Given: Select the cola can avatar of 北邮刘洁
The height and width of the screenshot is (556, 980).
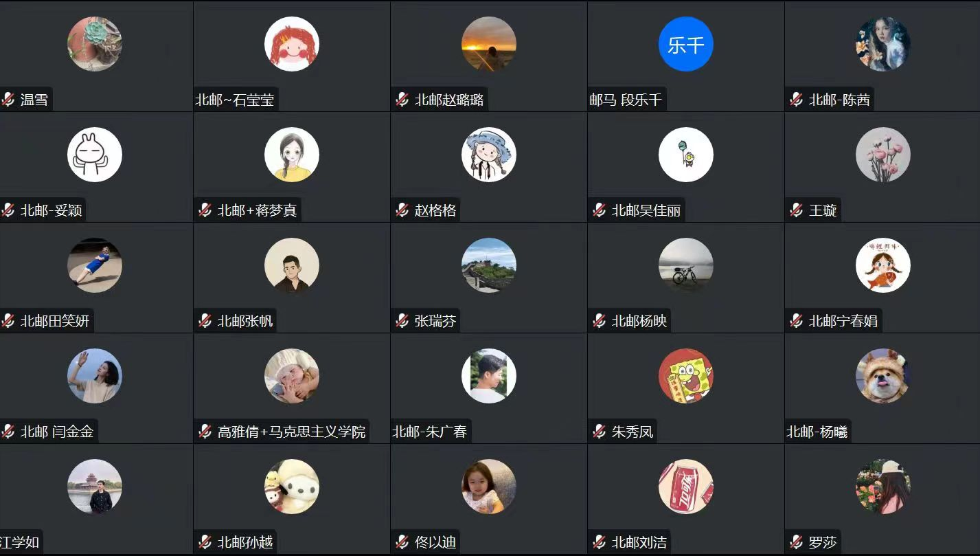Looking at the screenshot, I should point(686,487).
